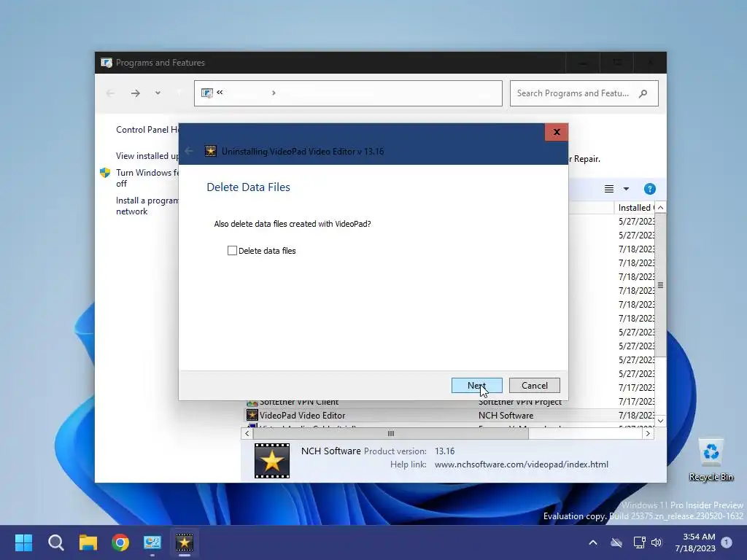Screen dimensions: 747x560
Task: Click the VideoPad icon in the program list
Action: [x=252, y=415]
